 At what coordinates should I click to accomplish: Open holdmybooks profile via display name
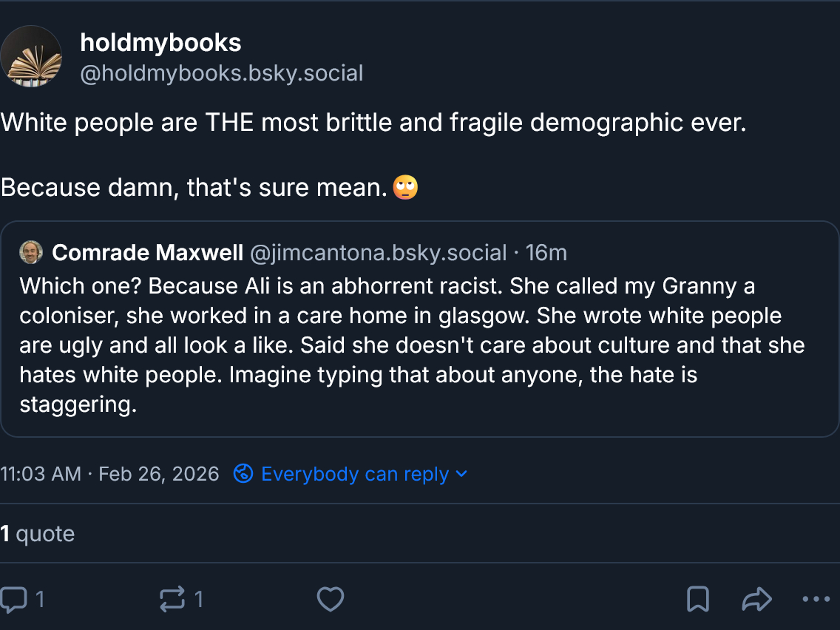click(x=160, y=43)
